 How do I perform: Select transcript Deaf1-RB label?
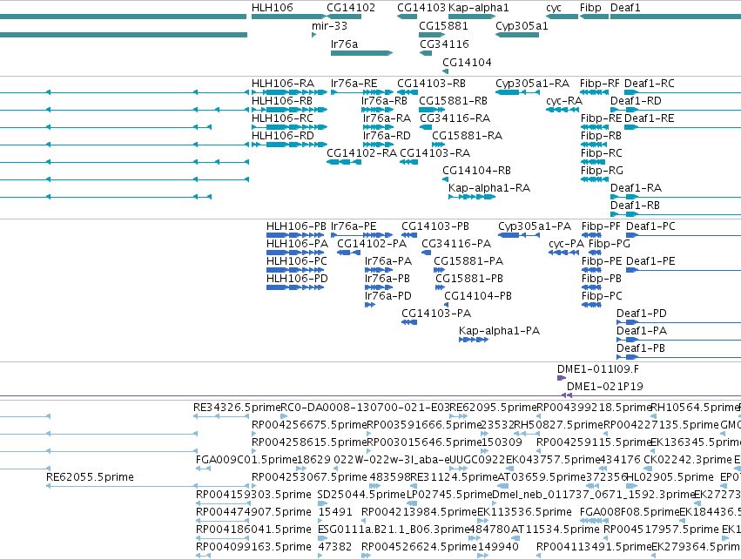[x=635, y=206]
